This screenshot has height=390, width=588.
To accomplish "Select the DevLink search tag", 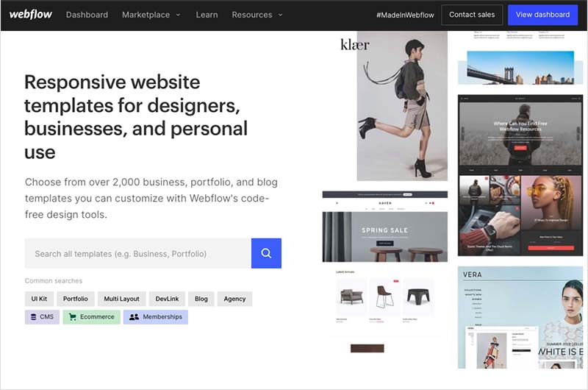I will pos(167,299).
